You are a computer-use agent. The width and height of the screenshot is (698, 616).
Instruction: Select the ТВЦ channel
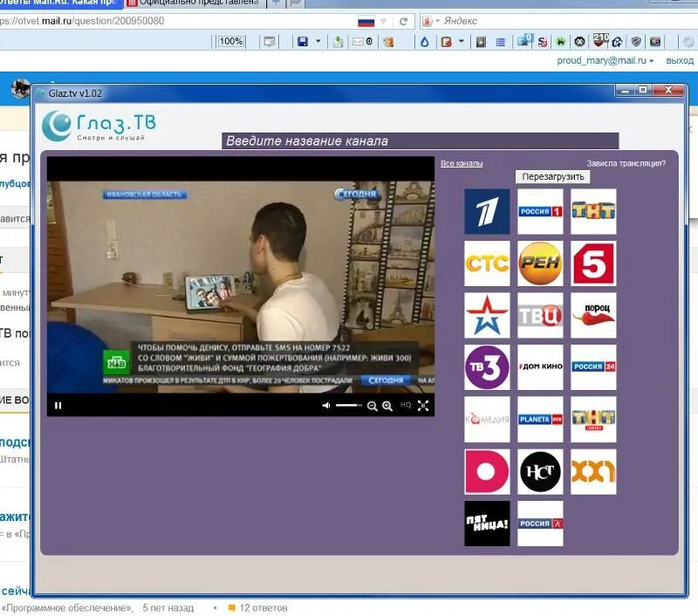tap(540, 316)
